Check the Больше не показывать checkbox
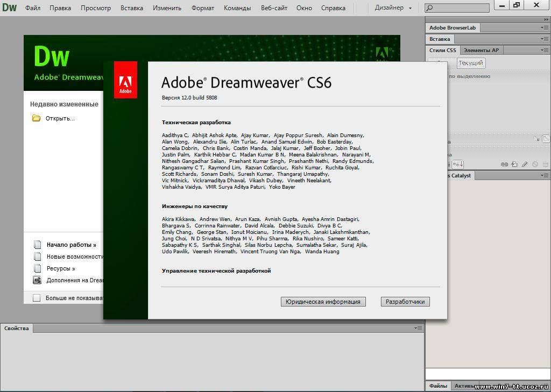Screen dimensions: 551x392 (x=37, y=298)
